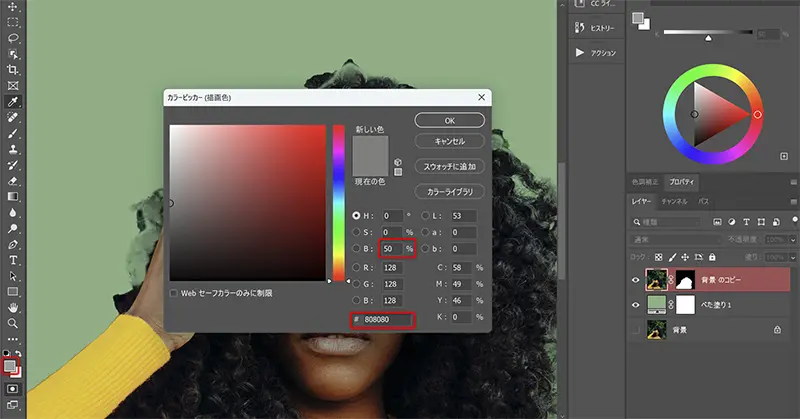Switch to the チャンネル tab

(x=674, y=202)
